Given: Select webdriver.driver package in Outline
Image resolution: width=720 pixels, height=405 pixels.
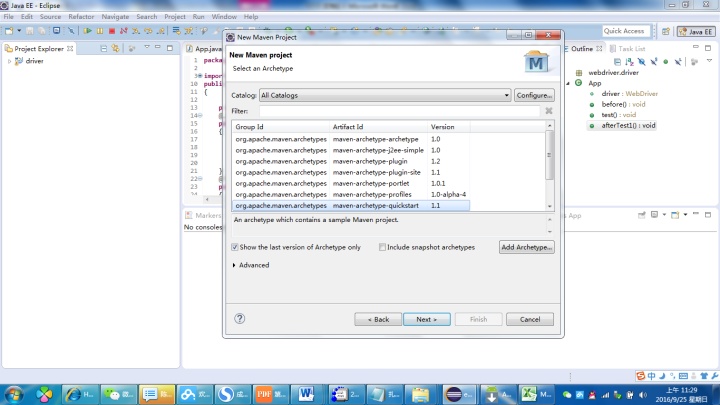Looking at the screenshot, I should [x=613, y=73].
